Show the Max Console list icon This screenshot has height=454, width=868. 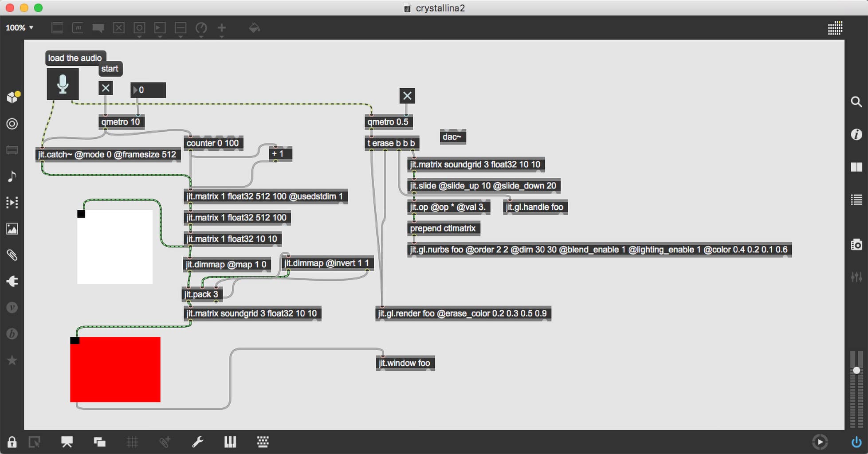pyautogui.click(x=856, y=200)
